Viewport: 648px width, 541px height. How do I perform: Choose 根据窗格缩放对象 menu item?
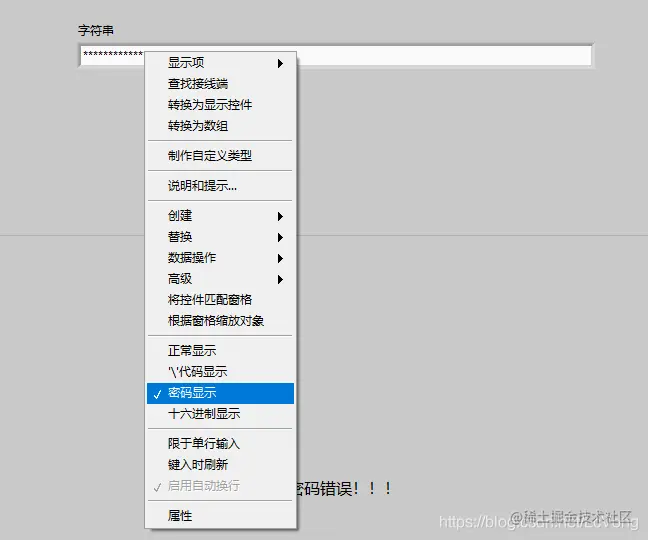pos(220,321)
